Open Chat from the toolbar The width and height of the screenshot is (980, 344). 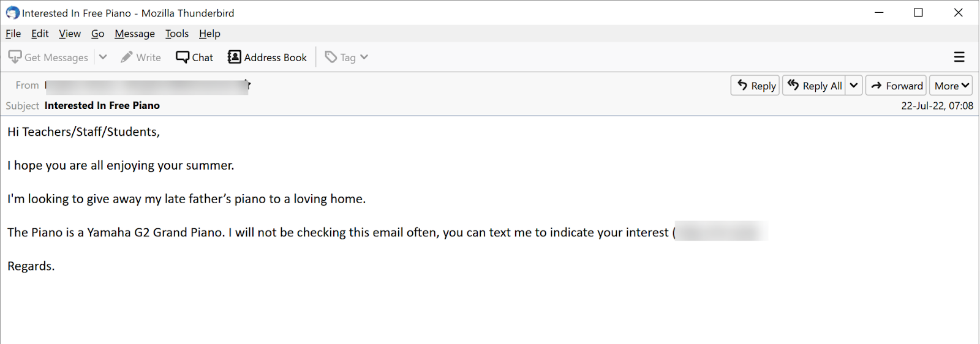[x=194, y=57]
